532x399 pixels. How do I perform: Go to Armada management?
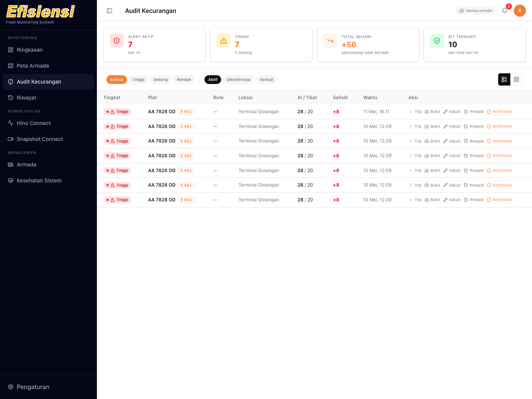click(48, 165)
